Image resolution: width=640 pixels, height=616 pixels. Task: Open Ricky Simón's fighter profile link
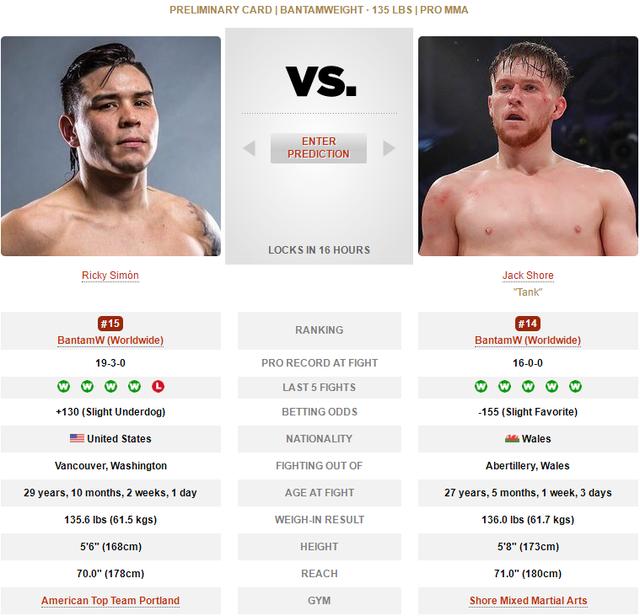[x=110, y=276]
